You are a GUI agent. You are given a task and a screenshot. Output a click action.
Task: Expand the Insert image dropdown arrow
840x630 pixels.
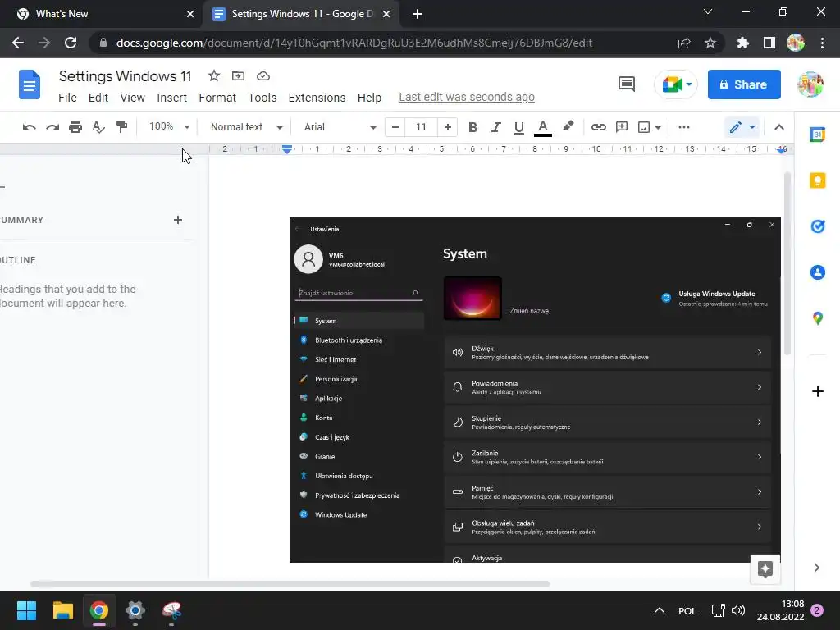(x=658, y=127)
